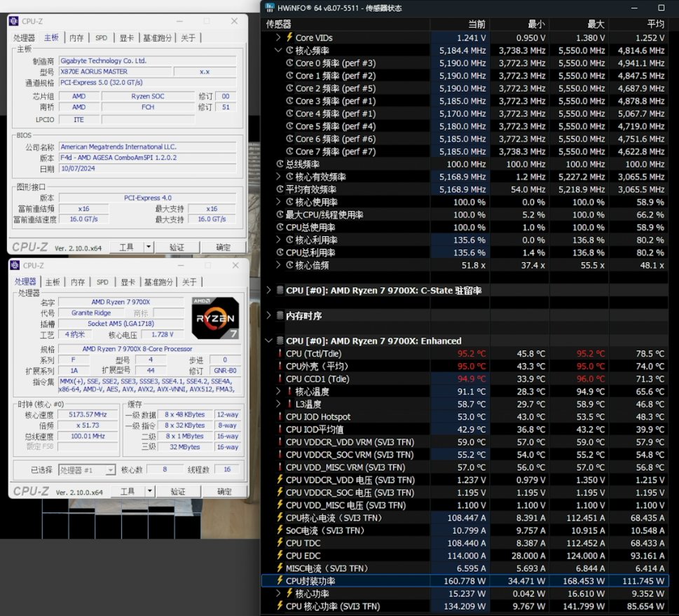Expand the Core VIDs sensor row
Viewport: 679px width, 616px height.
point(278,38)
